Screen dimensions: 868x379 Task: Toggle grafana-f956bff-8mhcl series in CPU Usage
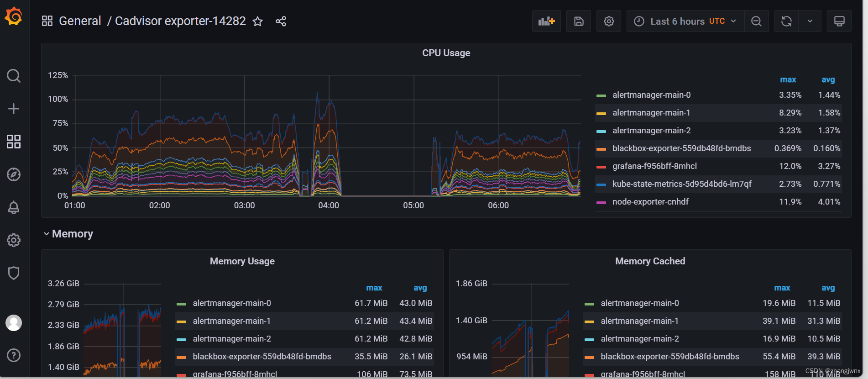pyautogui.click(x=654, y=166)
